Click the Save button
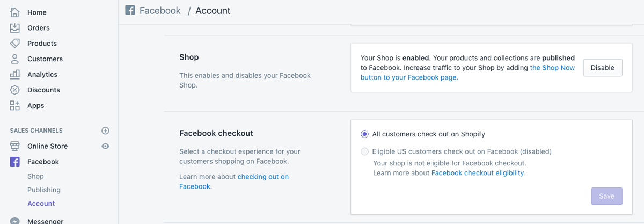Image resolution: width=644 pixels, height=224 pixels. tap(606, 196)
